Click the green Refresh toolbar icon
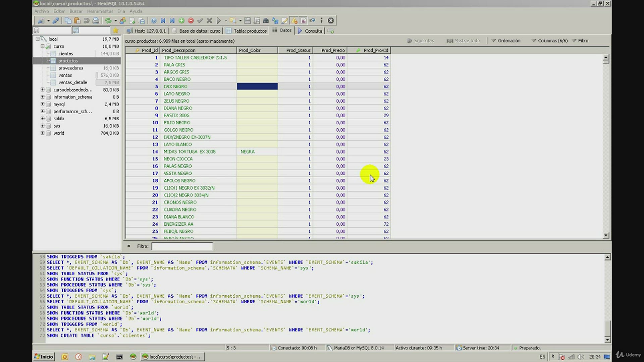 (x=108, y=21)
